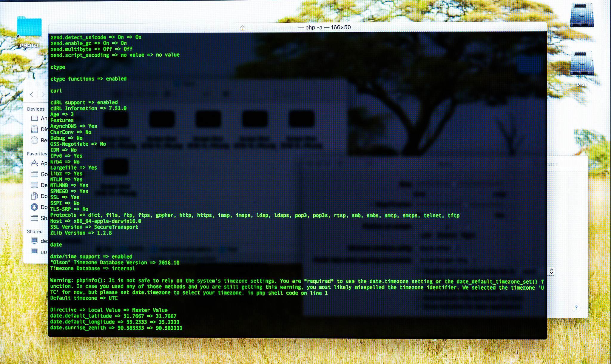Click the 'cURL Information => 7.51.0' line
Image resolution: width=611 pixels, height=364 pixels.
(x=88, y=108)
